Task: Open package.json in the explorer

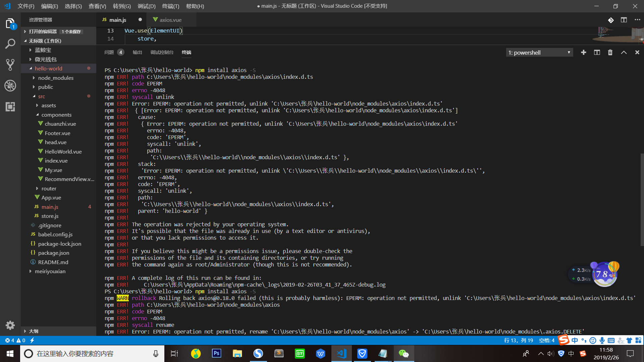Action: 54,253
